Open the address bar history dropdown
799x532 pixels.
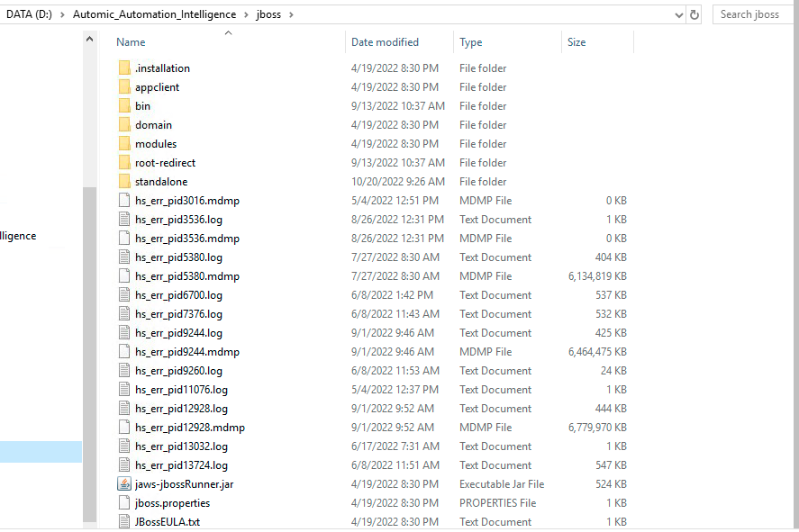coord(678,15)
